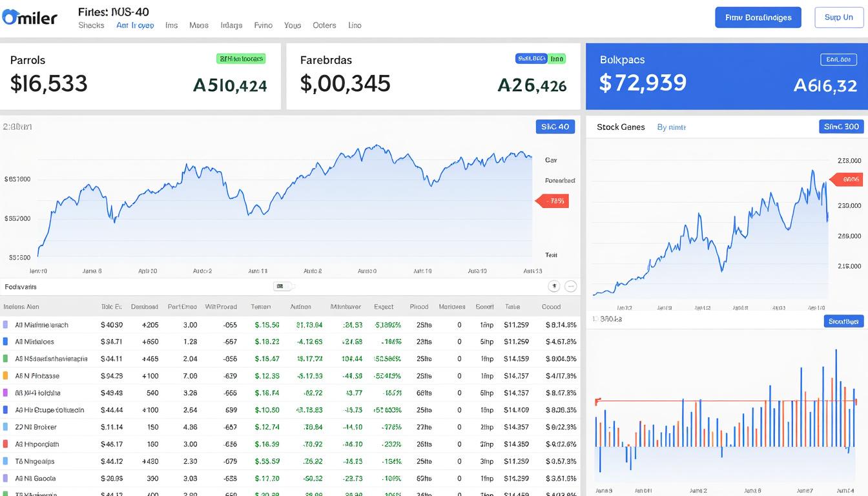Click the Omiler cloud logo icon
The height and width of the screenshot is (496, 868).
pos(10,17)
